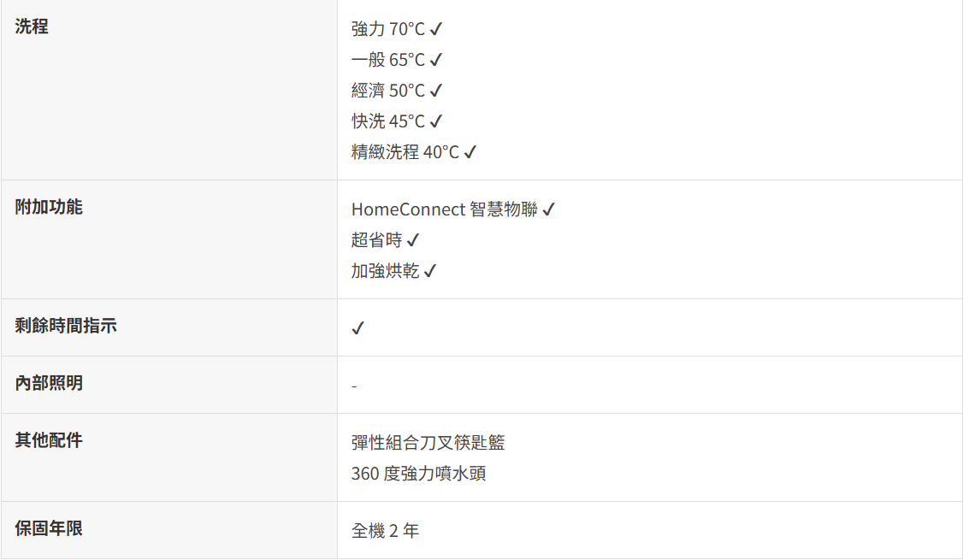Viewport: 963px width, 560px height.
Task: Click the checkmark next to 強力 70°C
Action: (x=435, y=29)
